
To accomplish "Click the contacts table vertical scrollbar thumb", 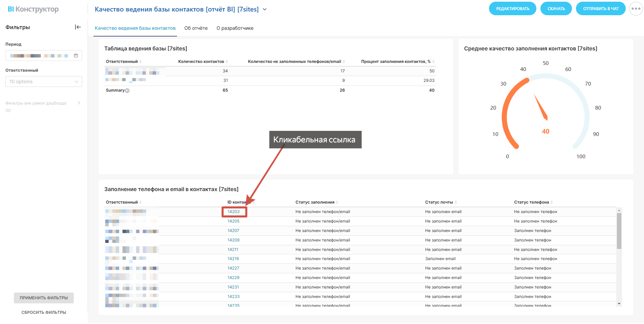I will 619,231.
